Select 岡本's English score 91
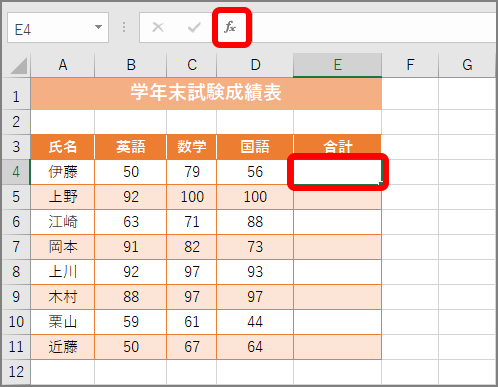Viewport: 498px width, 387px height. click(131, 247)
